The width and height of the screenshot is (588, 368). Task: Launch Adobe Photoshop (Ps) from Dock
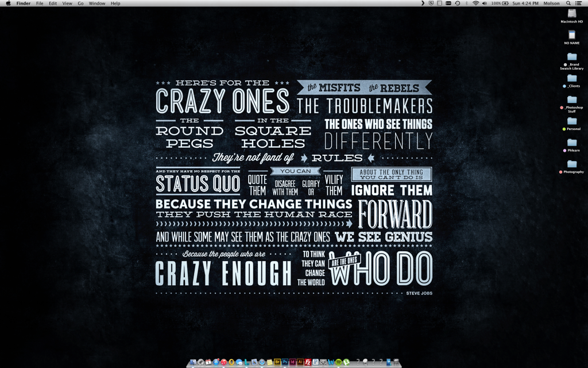pyautogui.click(x=285, y=362)
